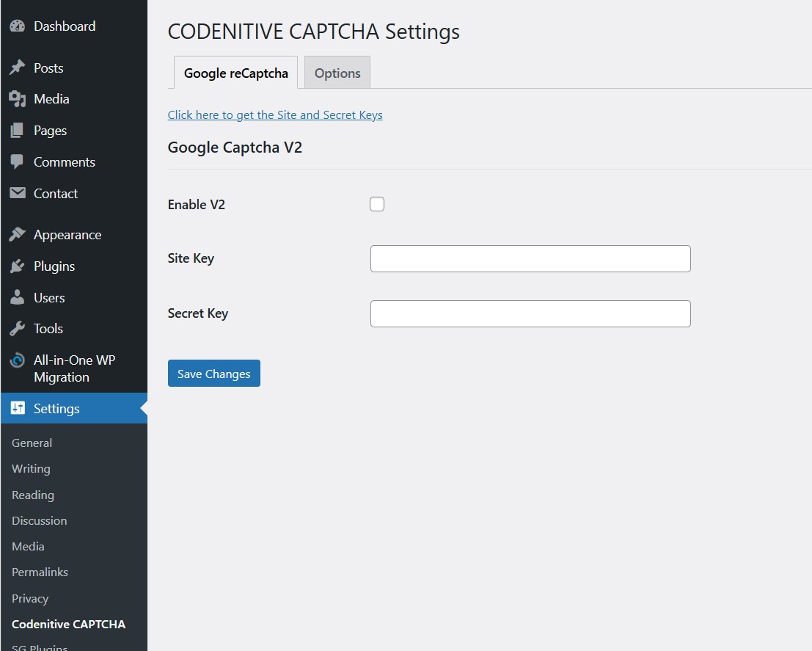Open Media settings submenu under Settings

click(28, 546)
